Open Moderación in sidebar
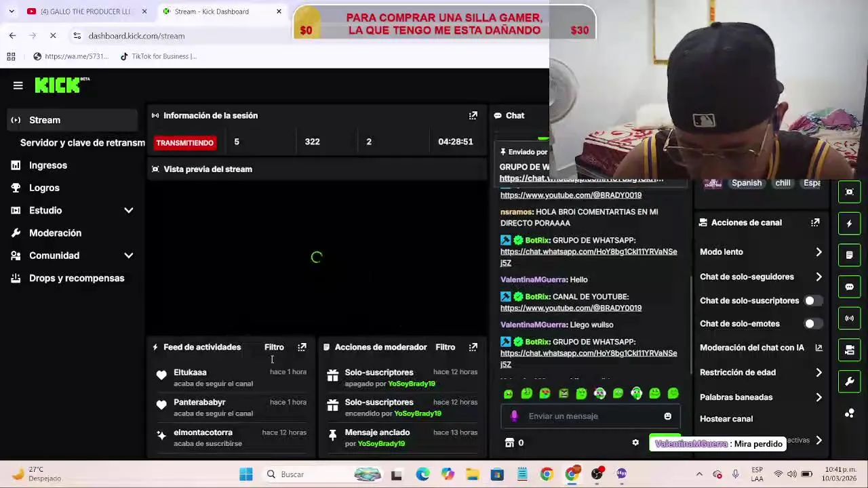This screenshot has height=488, width=868. [73, 233]
